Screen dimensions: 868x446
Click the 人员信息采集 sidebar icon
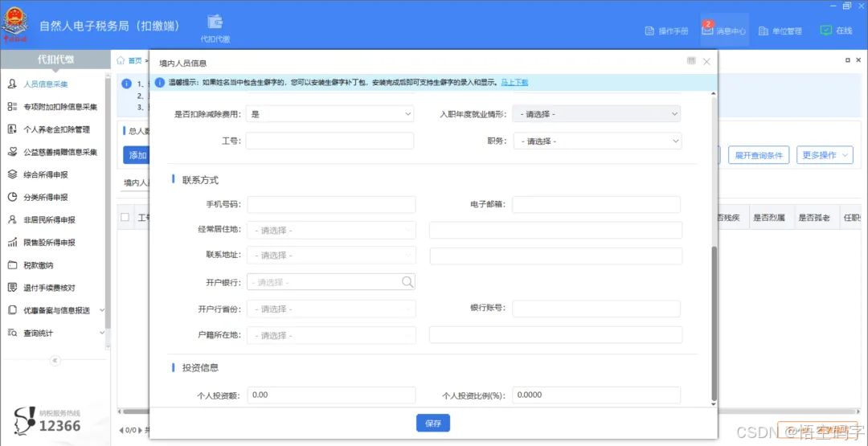12,84
